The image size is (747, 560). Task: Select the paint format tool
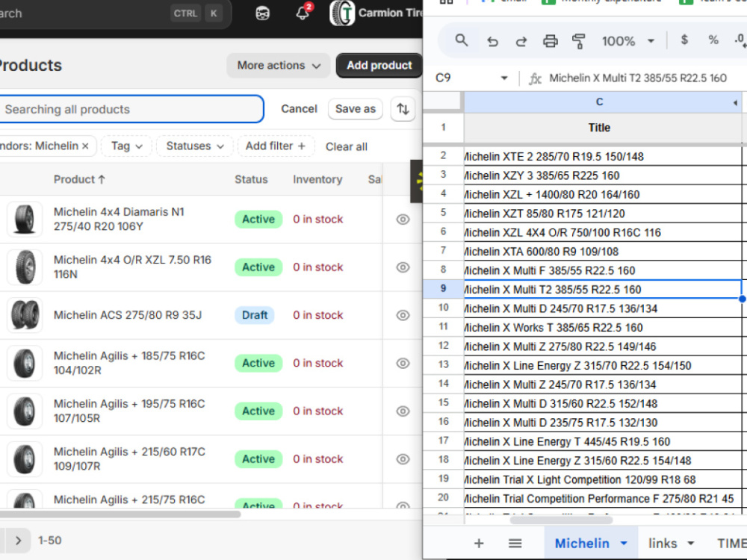pos(578,41)
